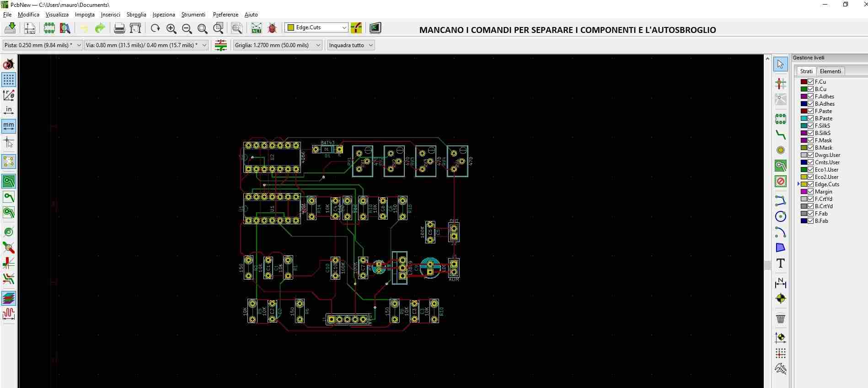Screen dimensions: 868x388
Task: Open the Strumenti menu
Action: coord(193,15)
